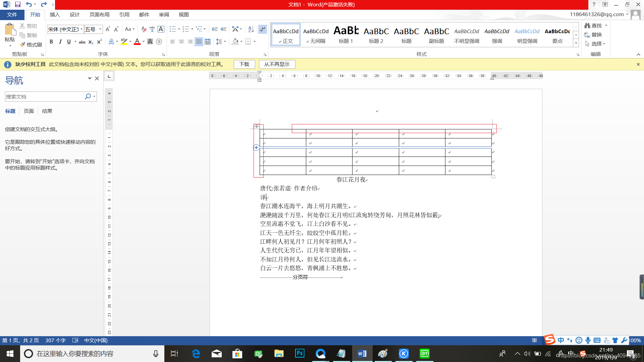The height and width of the screenshot is (362, 644).
Task: Toggle character shading
Action: tap(150, 42)
